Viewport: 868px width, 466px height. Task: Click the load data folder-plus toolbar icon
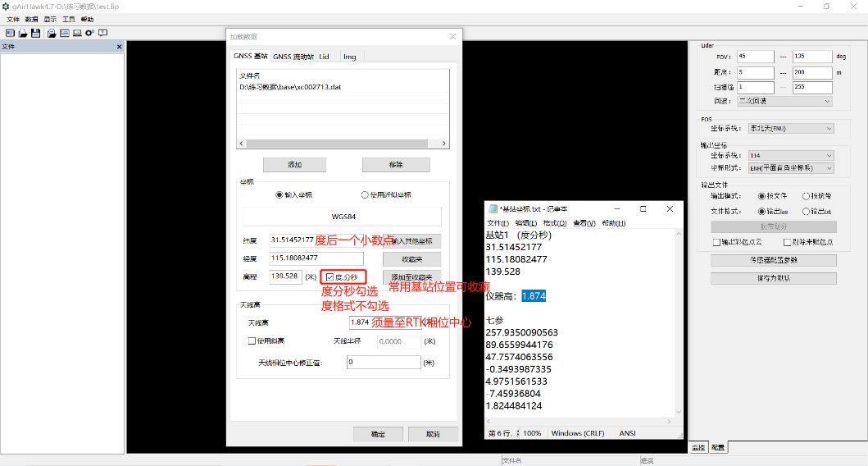click(x=52, y=34)
